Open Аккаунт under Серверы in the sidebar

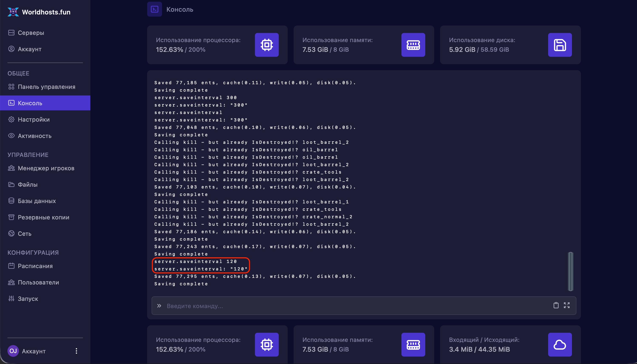coord(30,49)
